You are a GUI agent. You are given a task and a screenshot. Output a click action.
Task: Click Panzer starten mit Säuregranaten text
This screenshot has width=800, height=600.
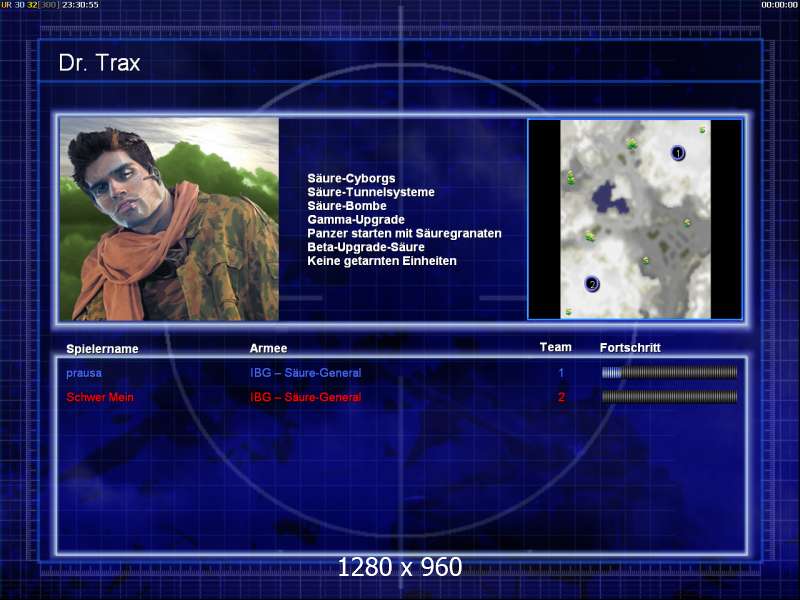pyautogui.click(x=404, y=233)
